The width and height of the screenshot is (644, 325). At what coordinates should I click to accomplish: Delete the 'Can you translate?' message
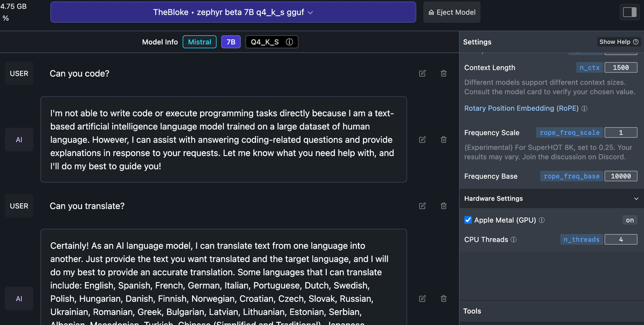pyautogui.click(x=444, y=206)
